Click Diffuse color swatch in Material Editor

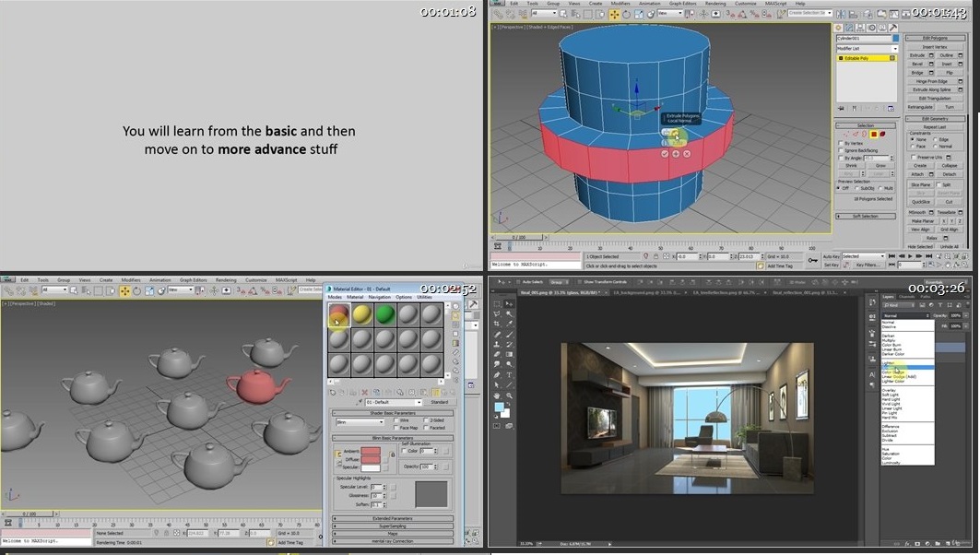click(371, 459)
